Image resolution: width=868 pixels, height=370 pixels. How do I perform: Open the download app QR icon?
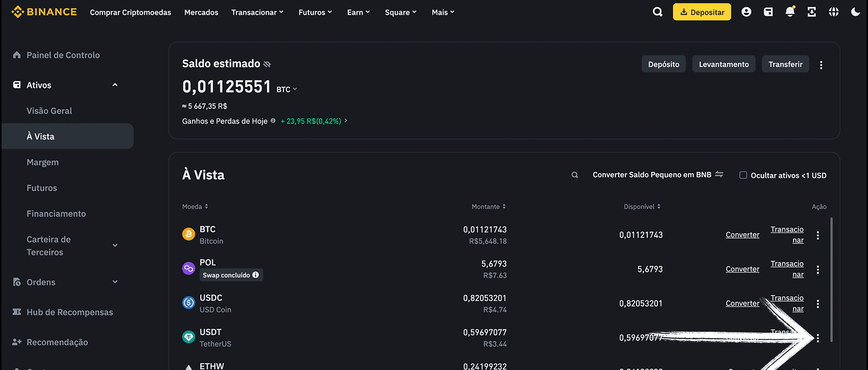pos(812,12)
